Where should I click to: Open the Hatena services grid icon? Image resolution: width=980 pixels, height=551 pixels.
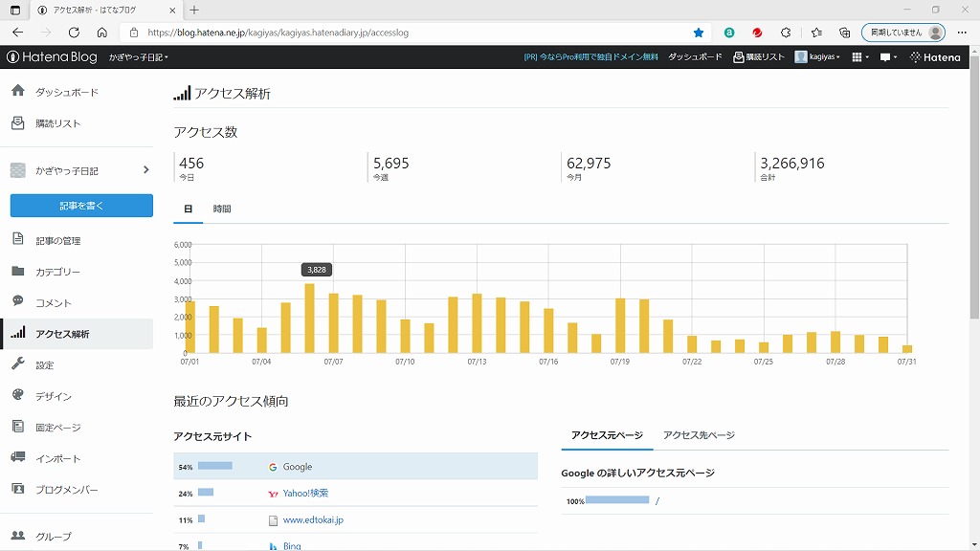coord(860,56)
